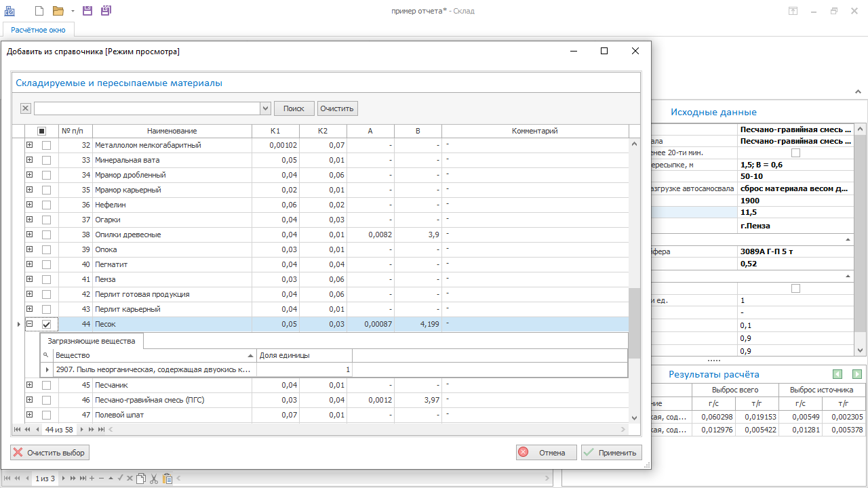
Task: Remove a record with the minus icon in bottom navigator
Action: click(101, 479)
